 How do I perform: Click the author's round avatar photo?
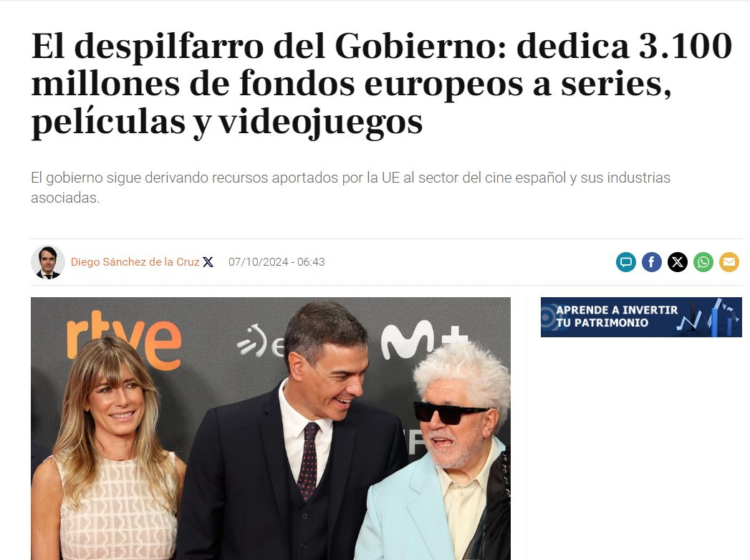click(48, 262)
